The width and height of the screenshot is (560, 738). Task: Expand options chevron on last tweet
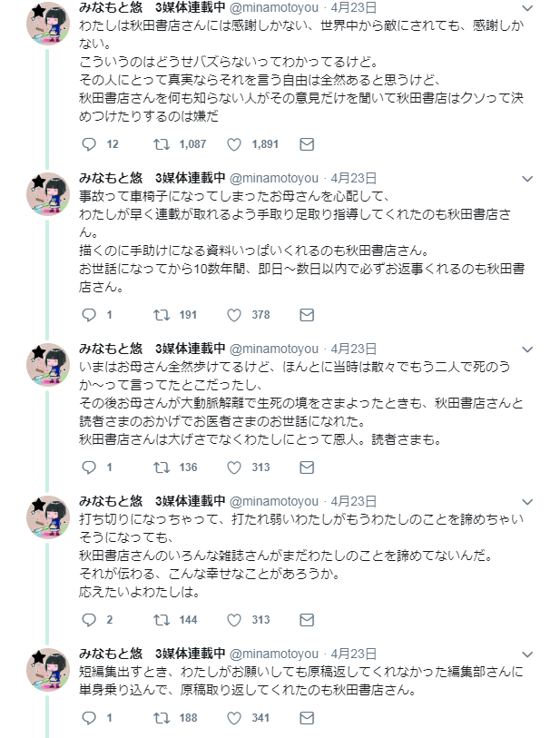[x=532, y=654]
